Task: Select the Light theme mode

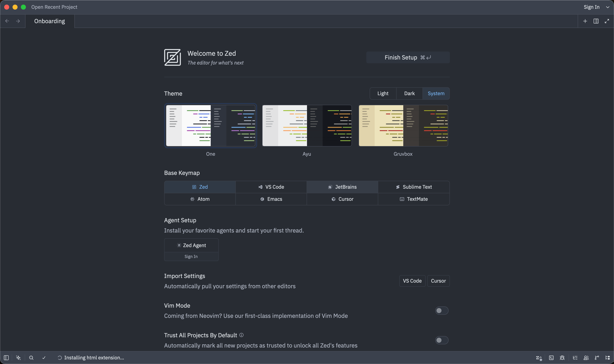Action: pyautogui.click(x=383, y=94)
